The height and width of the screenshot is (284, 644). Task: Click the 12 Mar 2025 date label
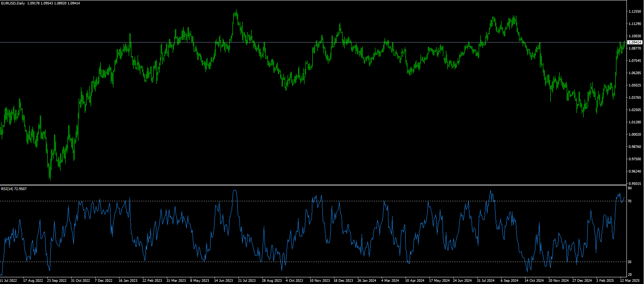tap(630, 281)
